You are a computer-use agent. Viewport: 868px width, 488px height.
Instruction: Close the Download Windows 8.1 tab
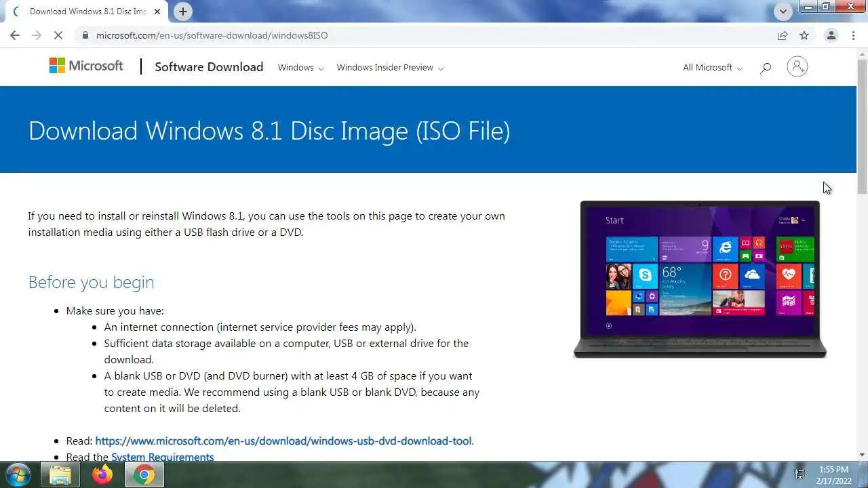point(158,12)
